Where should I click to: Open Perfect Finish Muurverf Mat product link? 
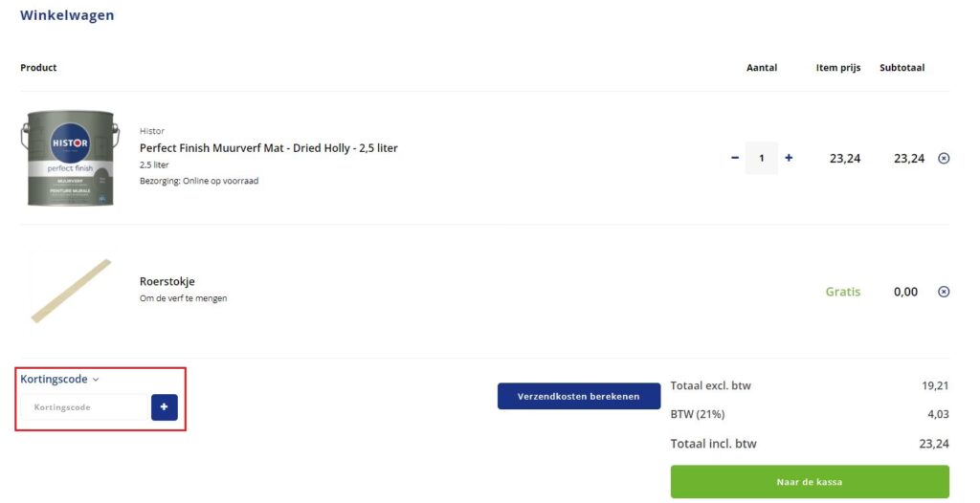(x=268, y=148)
